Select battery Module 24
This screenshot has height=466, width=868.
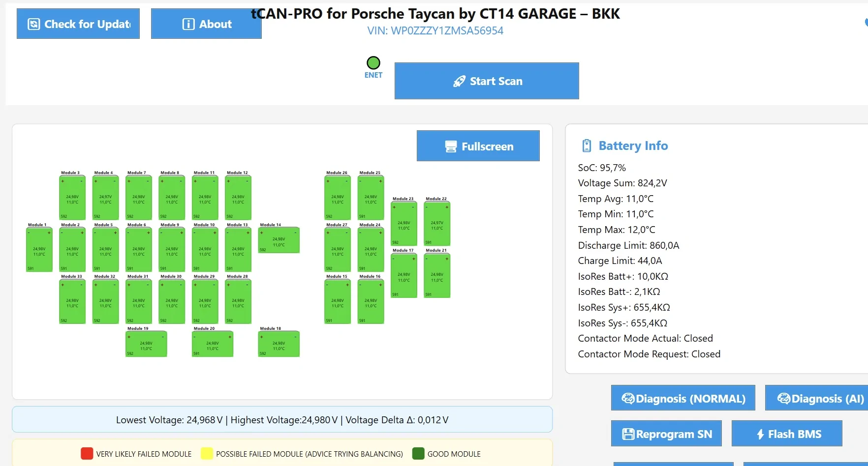(371, 249)
